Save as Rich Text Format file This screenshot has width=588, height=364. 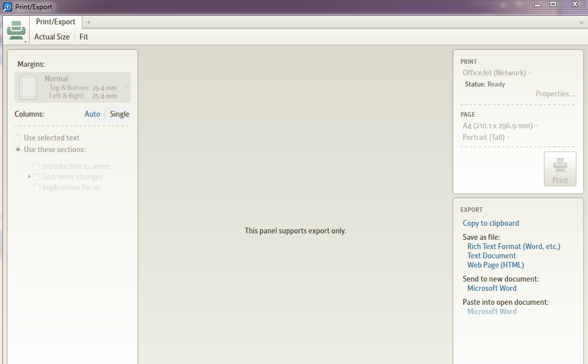pyautogui.click(x=514, y=246)
